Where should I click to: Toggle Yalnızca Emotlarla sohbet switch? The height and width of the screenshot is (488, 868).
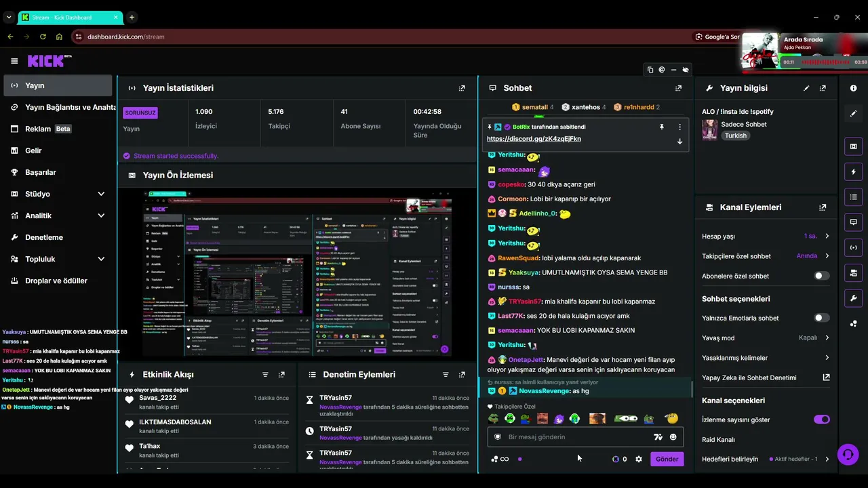click(x=821, y=318)
